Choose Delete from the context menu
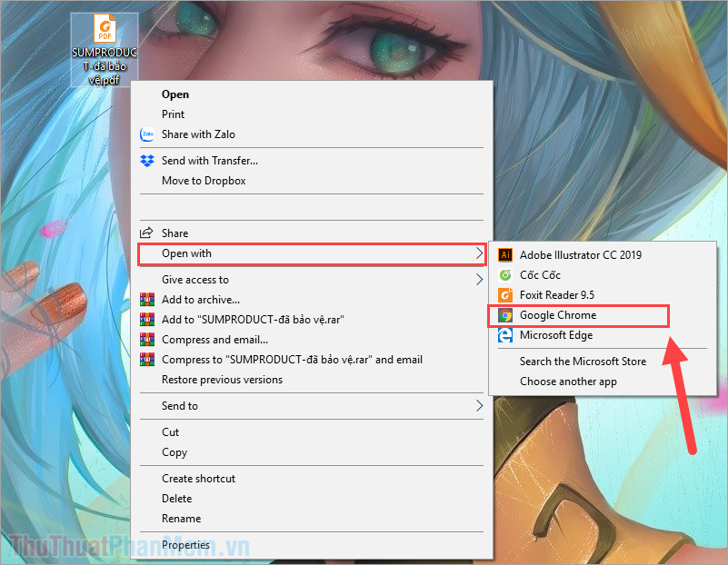 click(312, 498)
